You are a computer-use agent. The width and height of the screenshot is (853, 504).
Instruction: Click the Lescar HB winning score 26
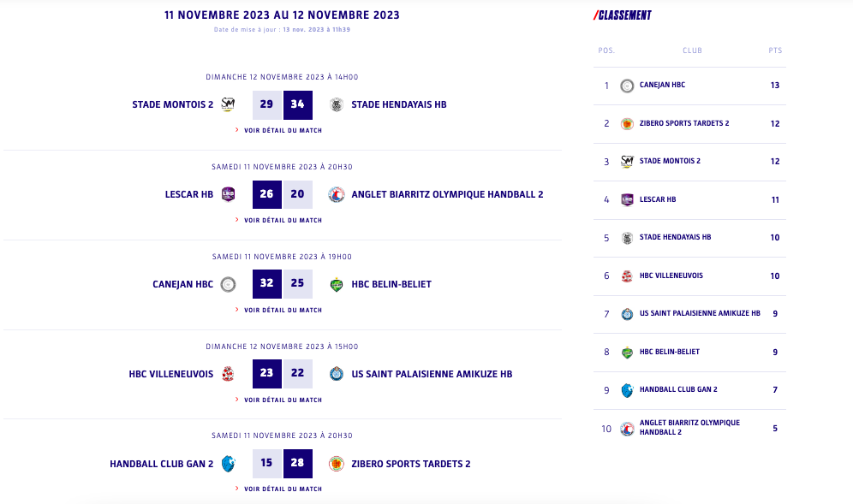click(x=266, y=194)
